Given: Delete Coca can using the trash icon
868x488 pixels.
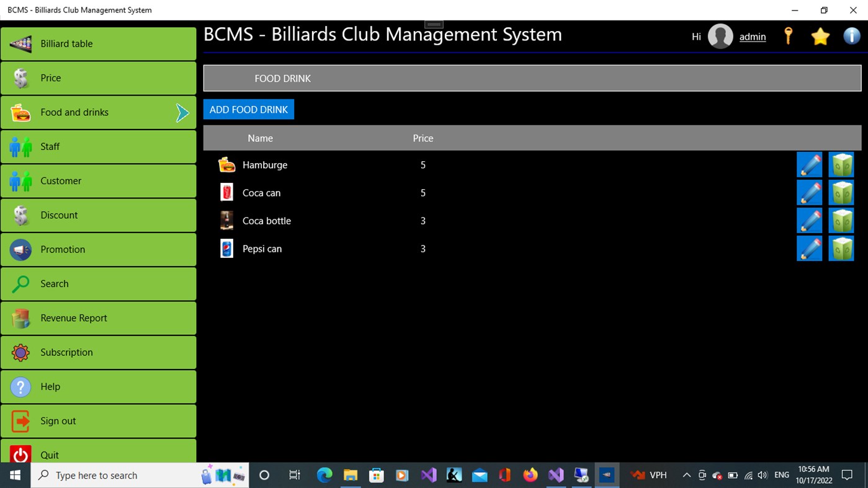Looking at the screenshot, I should coord(841,192).
